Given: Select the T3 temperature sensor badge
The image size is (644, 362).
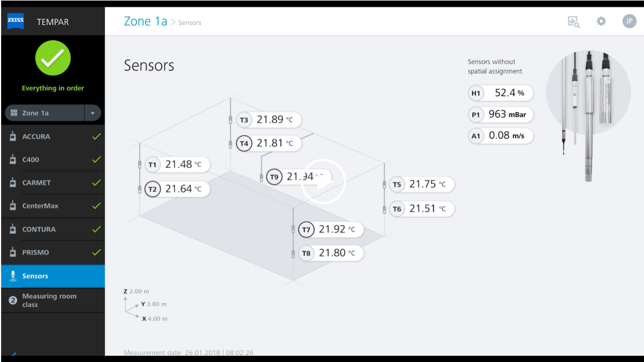Looking at the screenshot, I should 244,120.
